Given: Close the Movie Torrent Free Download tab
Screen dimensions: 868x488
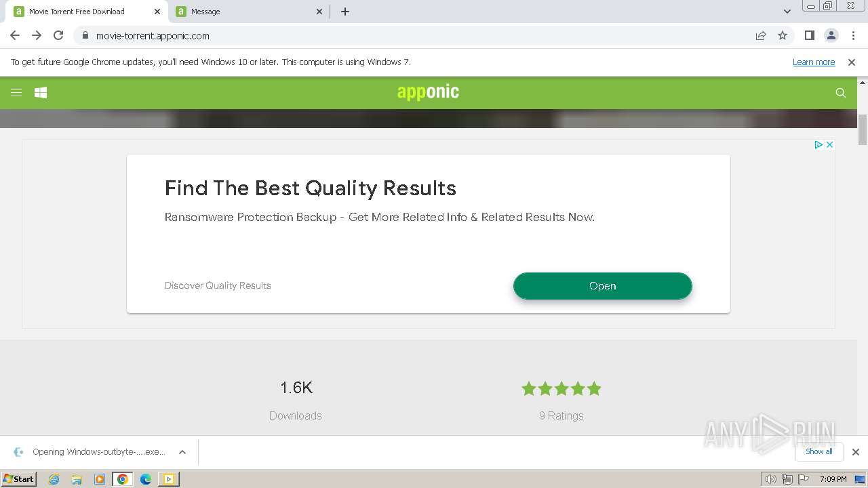Looking at the screenshot, I should tap(157, 12).
